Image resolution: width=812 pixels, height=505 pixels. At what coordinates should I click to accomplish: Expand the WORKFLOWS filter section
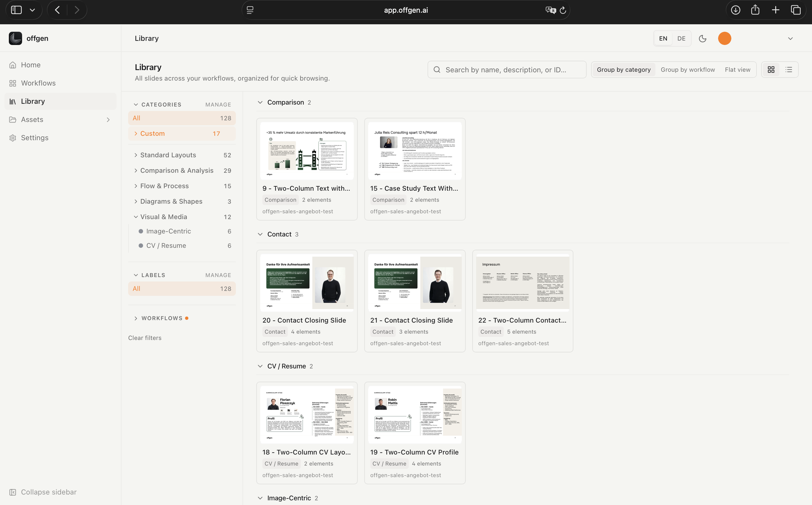[x=136, y=318]
